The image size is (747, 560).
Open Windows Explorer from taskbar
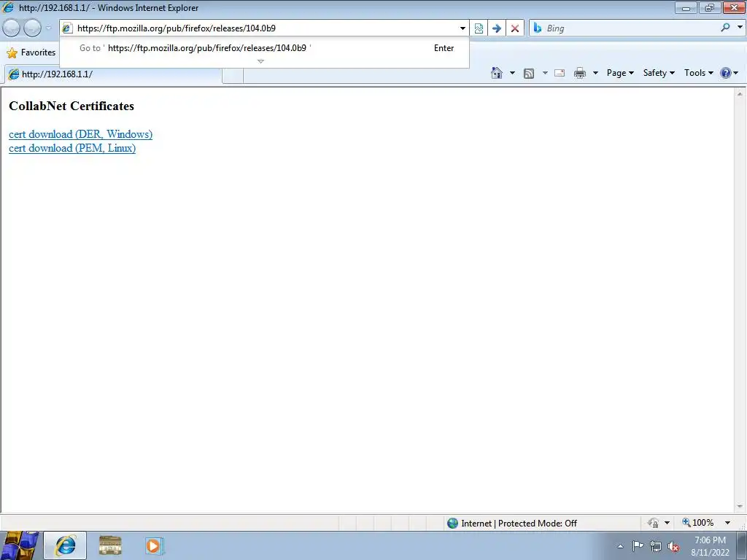coord(110,545)
